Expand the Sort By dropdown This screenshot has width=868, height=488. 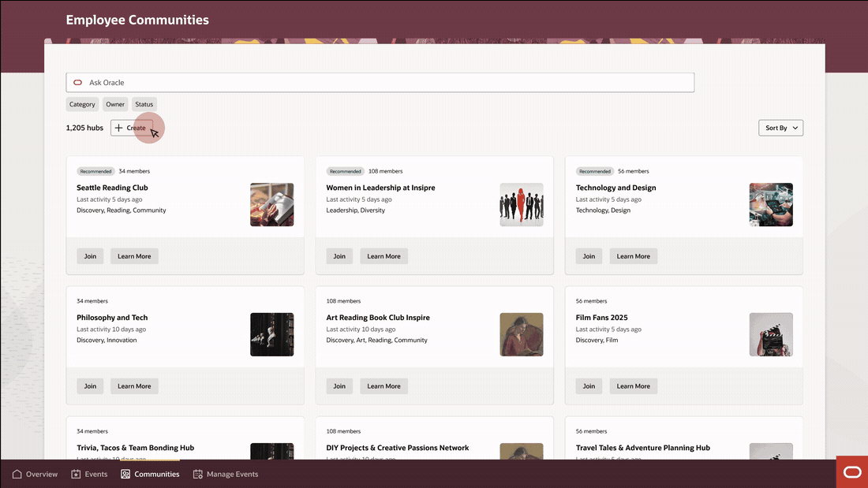[x=780, y=128]
